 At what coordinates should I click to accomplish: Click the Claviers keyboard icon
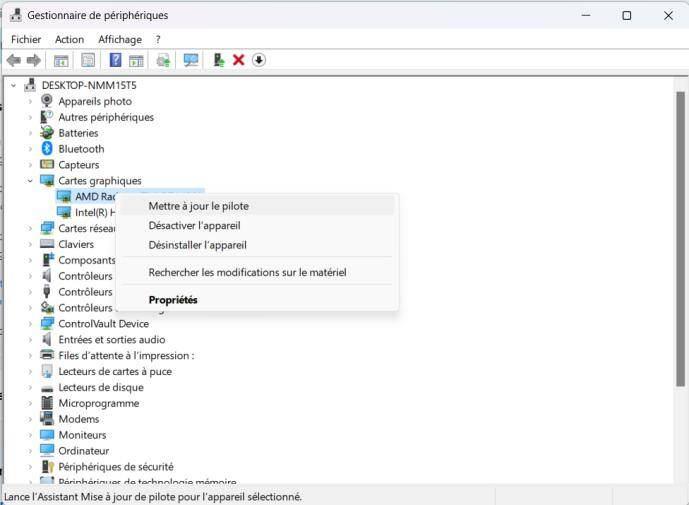coord(47,243)
